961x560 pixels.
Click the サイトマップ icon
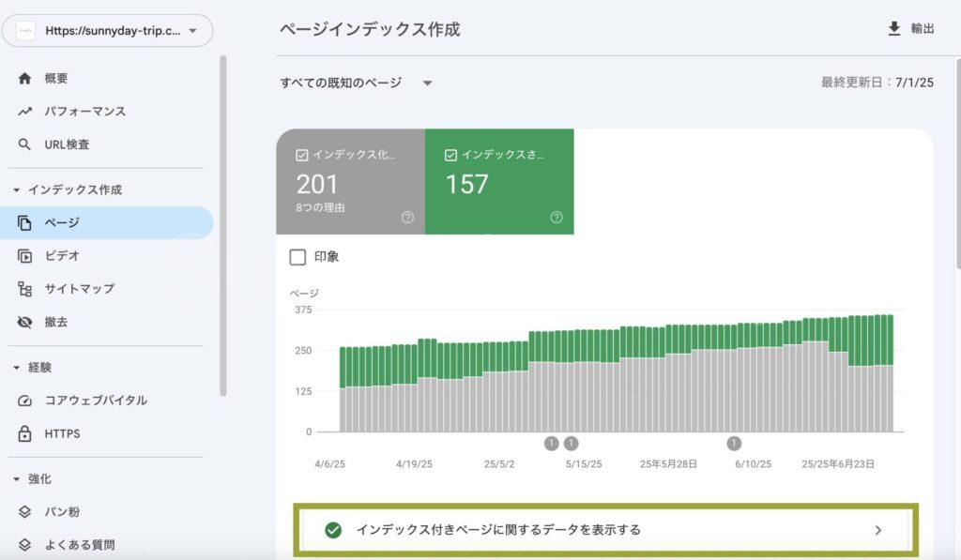tap(25, 289)
